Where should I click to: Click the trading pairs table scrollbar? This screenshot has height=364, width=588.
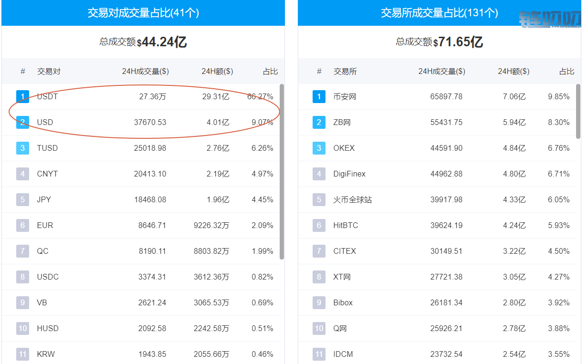[282, 172]
